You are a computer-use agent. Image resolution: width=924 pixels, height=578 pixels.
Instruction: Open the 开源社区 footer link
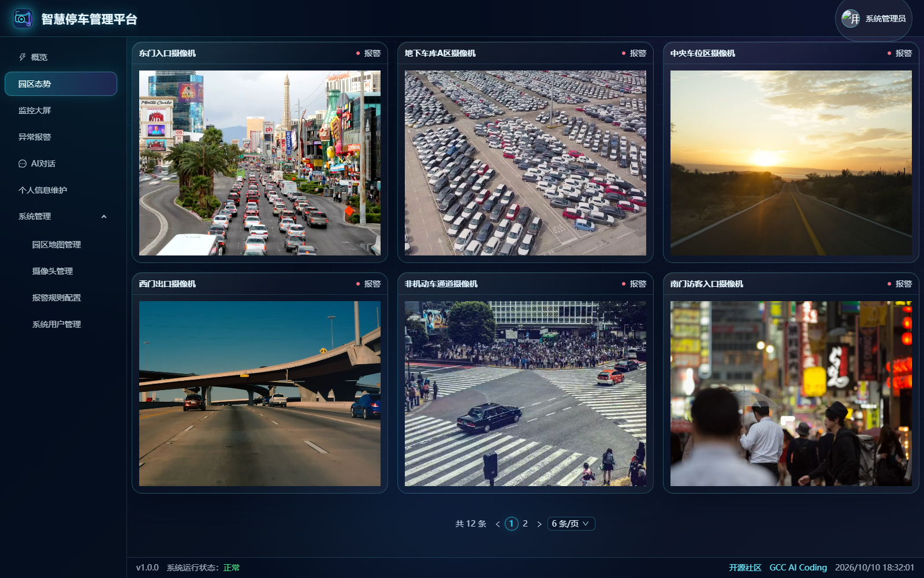745,568
